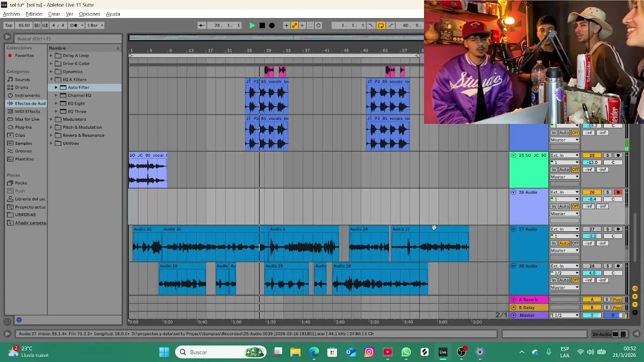This screenshot has width=644, height=362.
Task: Click the Punch-Out switch
Action: tap(391, 25)
